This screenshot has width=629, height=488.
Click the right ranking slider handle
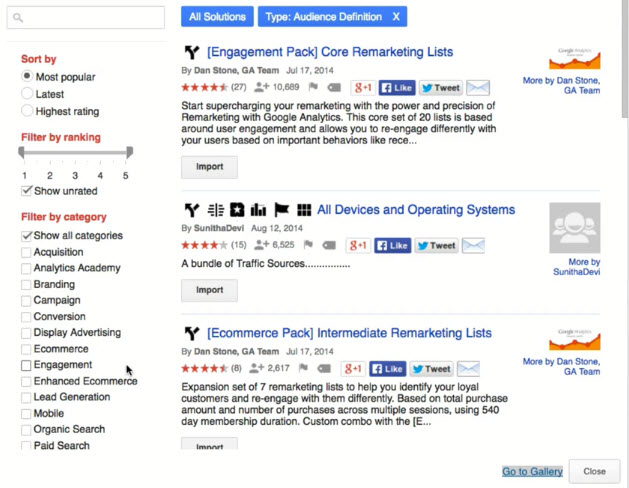point(129,153)
